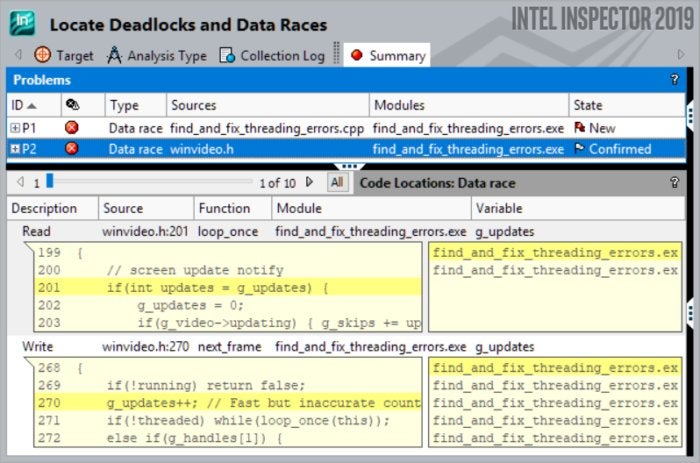Click the toolbar grip handle before Summary
700x463 pixels.
click(x=337, y=53)
